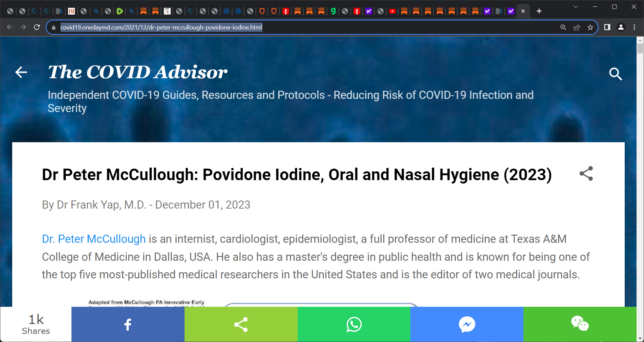Share the article through Facebook Messenger
644x342 pixels.
tap(467, 324)
